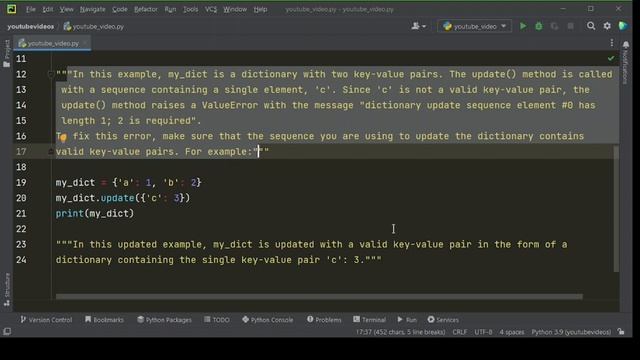Start debugging with the bug icon
Image resolution: width=640 pixels, height=360 pixels.
click(x=539, y=26)
